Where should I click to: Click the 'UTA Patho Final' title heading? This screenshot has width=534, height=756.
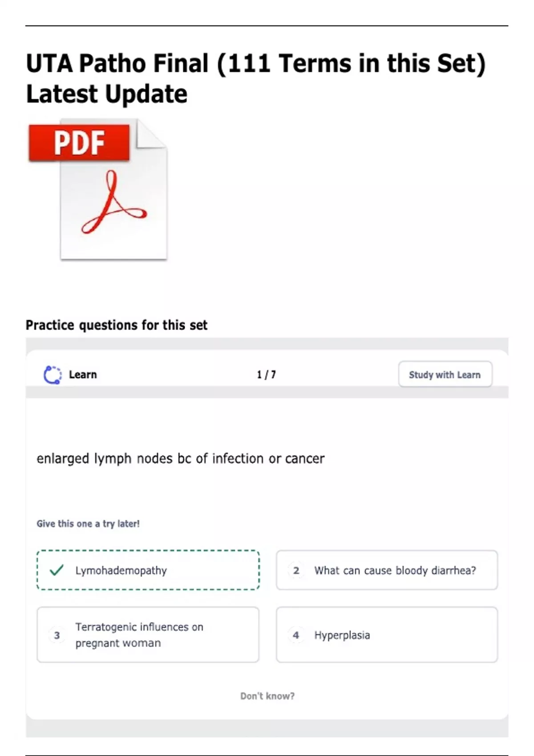tap(256, 78)
